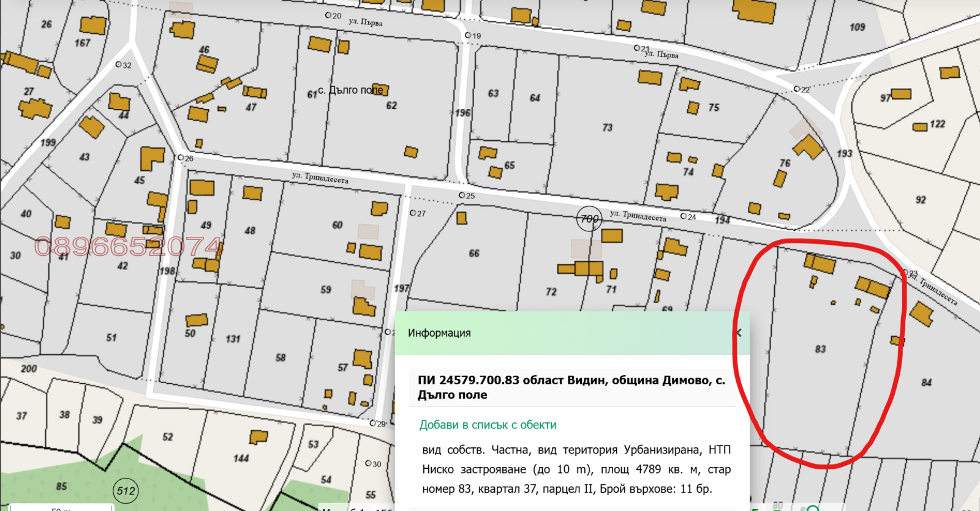Close the Информация popup panel
980x511 pixels.
click(x=739, y=333)
